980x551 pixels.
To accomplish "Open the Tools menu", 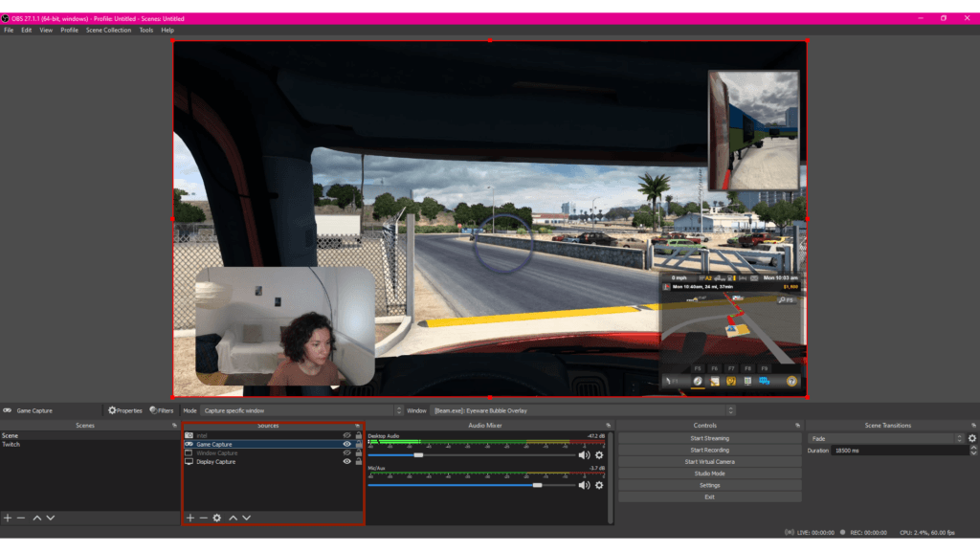I will point(146,30).
